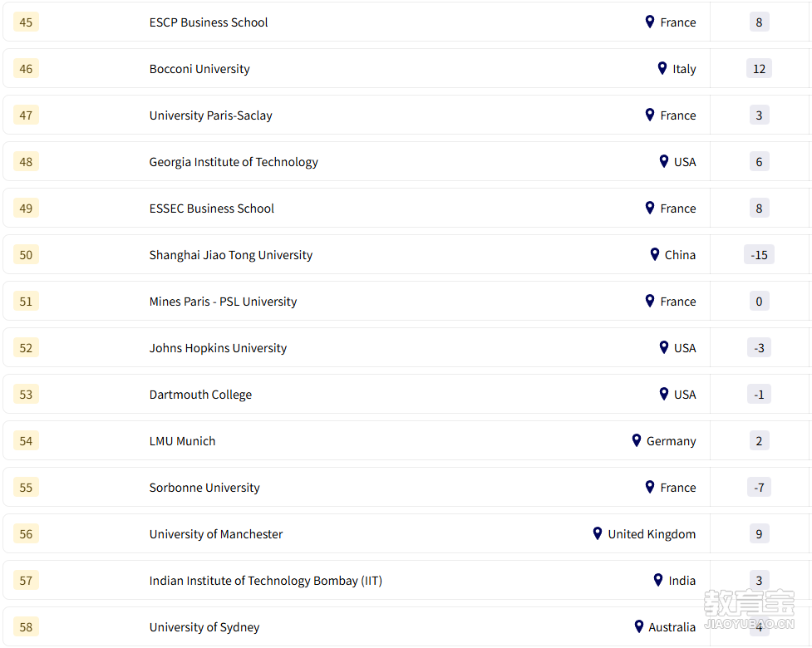Open ESCP Business School entry
Image resolution: width=812 pixels, height=648 pixels.
pos(209,22)
